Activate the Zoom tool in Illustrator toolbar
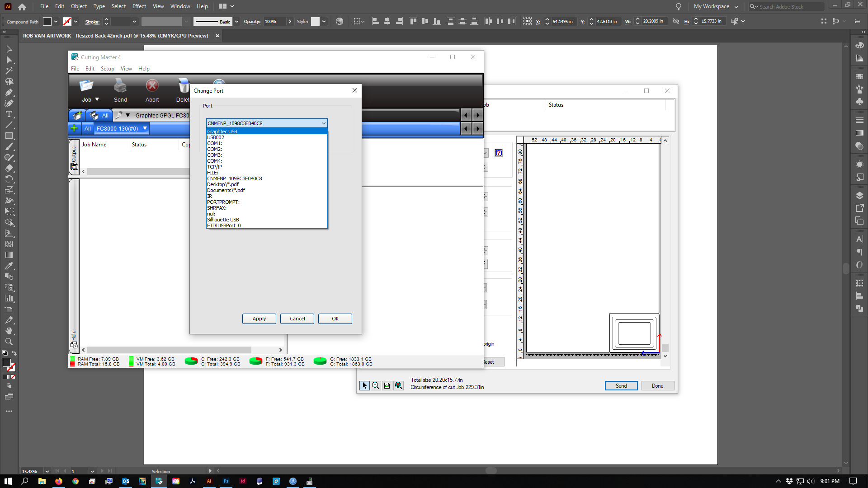868x488 pixels. [9, 342]
